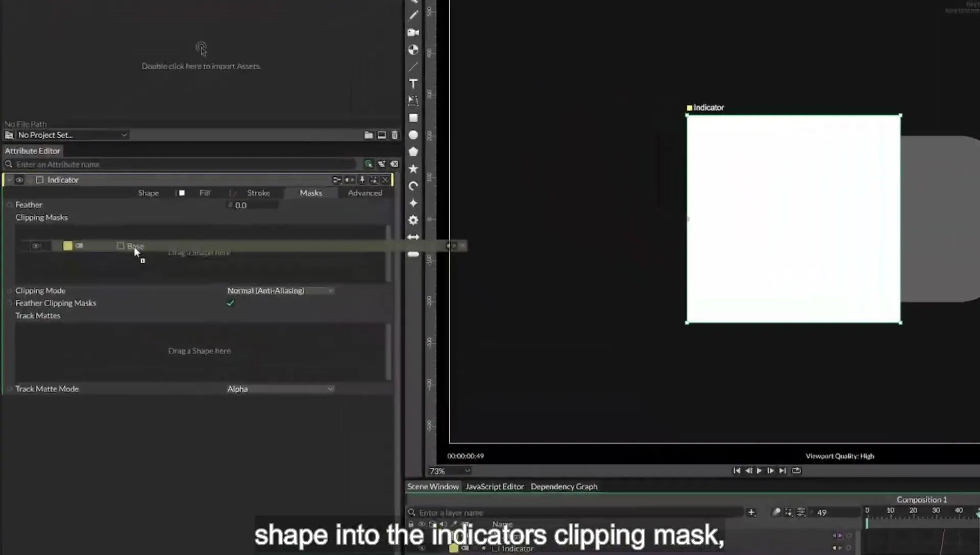980x555 pixels.
Task: Click the pin icon on Indicator header
Action: coord(362,180)
